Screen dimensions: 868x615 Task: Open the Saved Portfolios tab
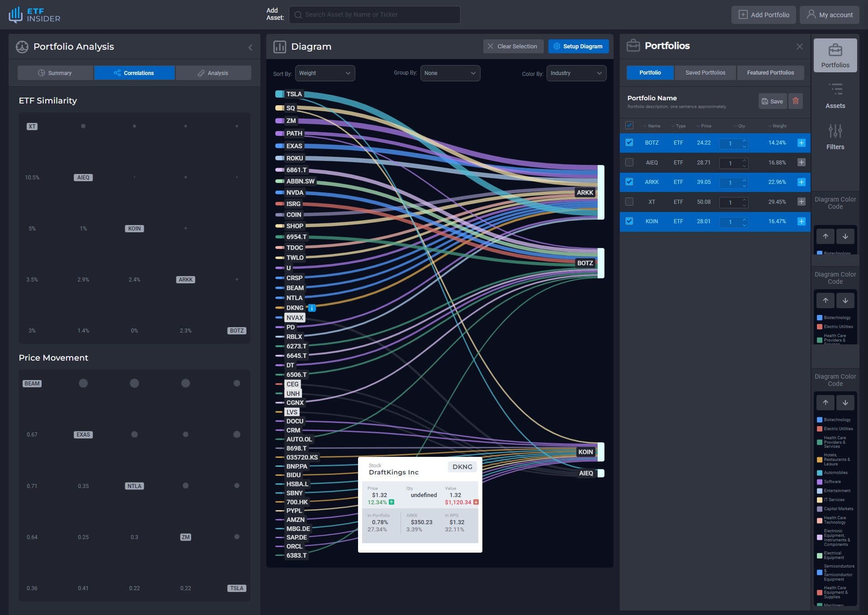(705, 73)
